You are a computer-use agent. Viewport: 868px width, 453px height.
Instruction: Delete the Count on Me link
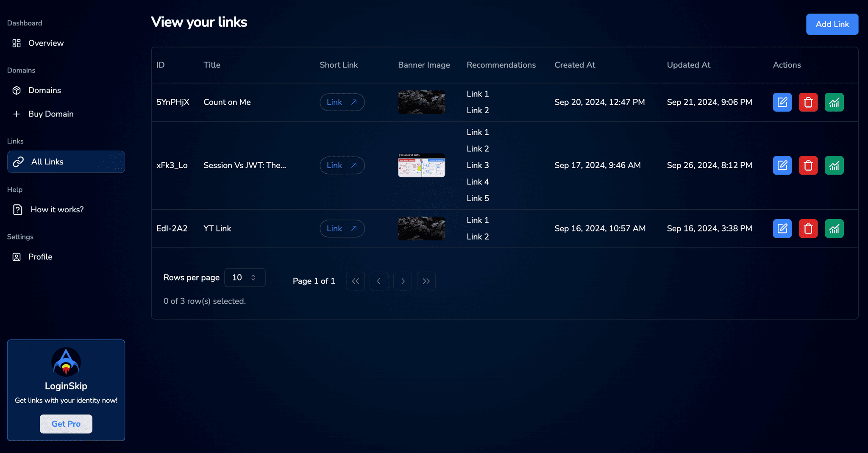click(808, 102)
